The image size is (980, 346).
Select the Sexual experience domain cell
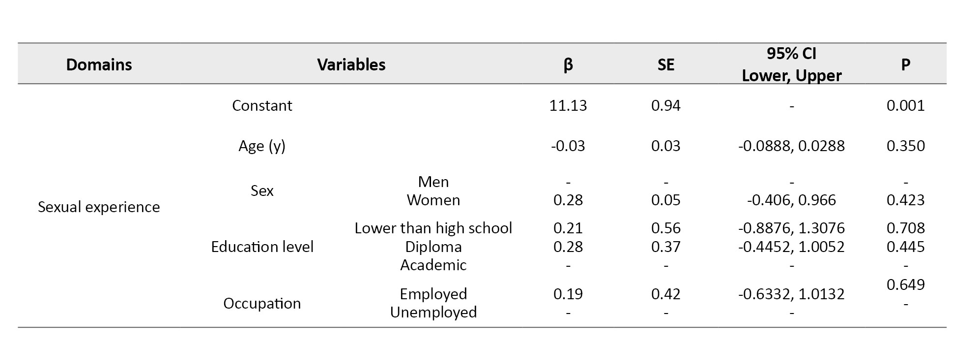coord(99,207)
